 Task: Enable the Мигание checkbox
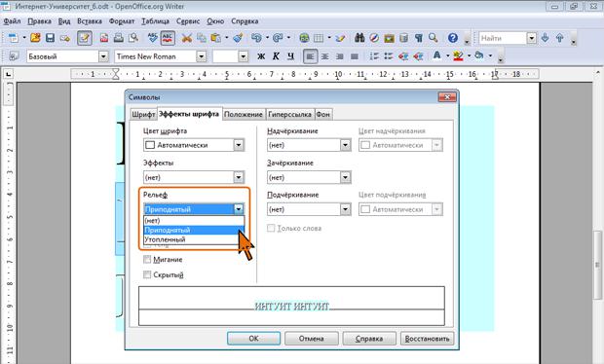pyautogui.click(x=147, y=259)
